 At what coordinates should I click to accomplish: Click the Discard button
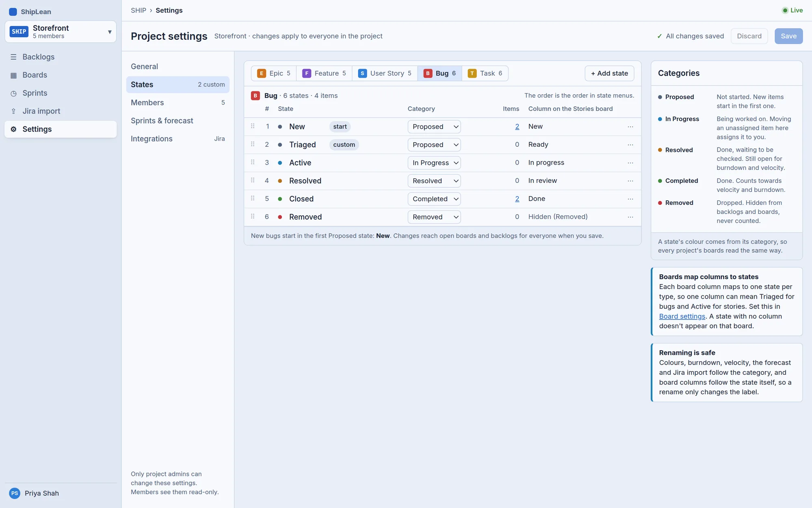click(x=749, y=36)
